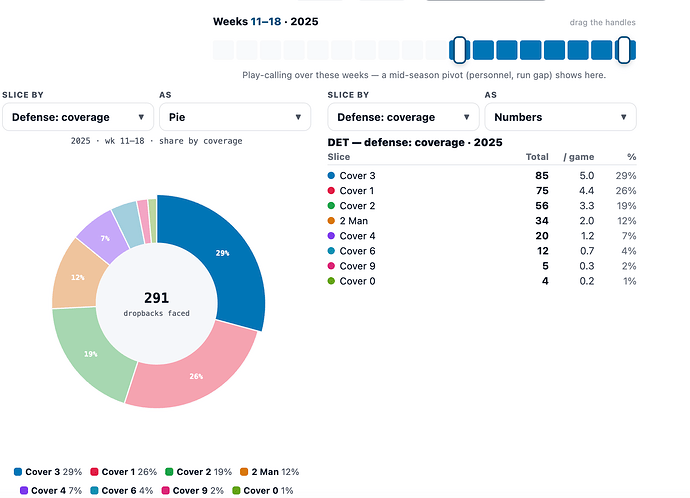Click the 'Slice' column header
690x498 pixels.
[x=339, y=157]
